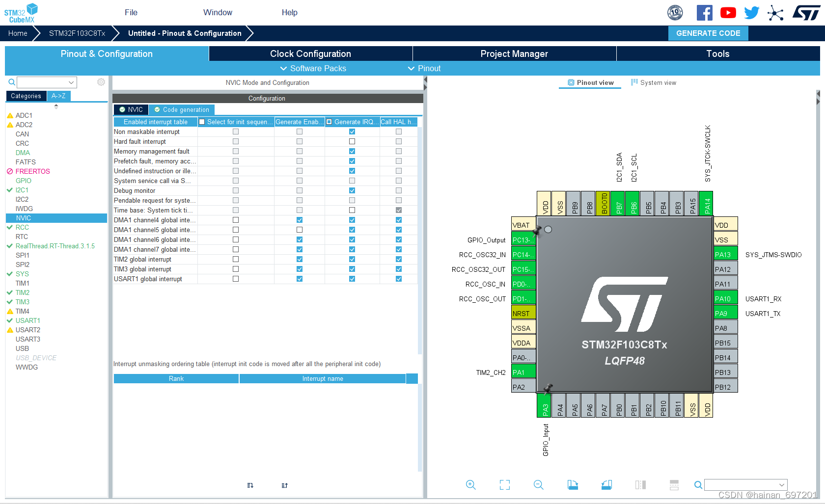The width and height of the screenshot is (825, 504).
Task: Click the sort descending rank icon
Action: [284, 485]
